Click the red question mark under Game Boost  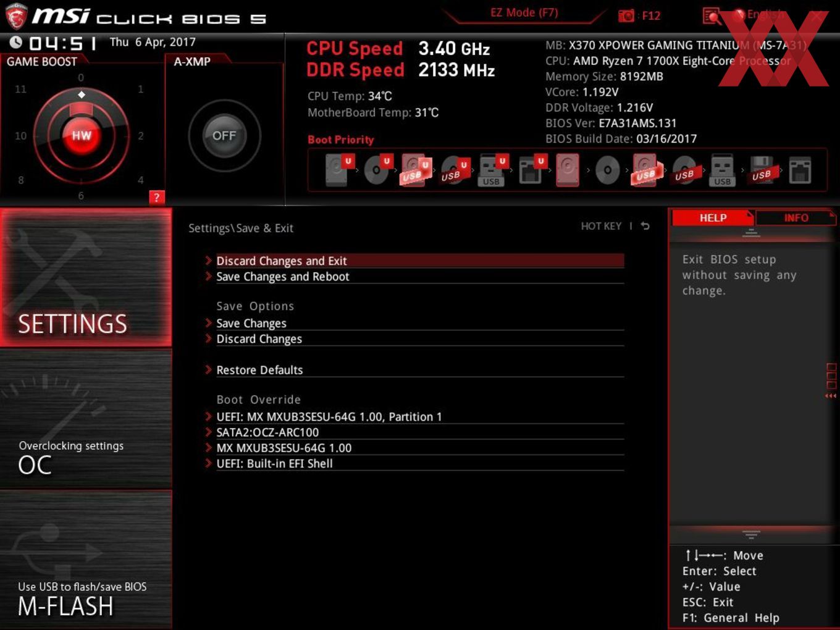(x=156, y=197)
